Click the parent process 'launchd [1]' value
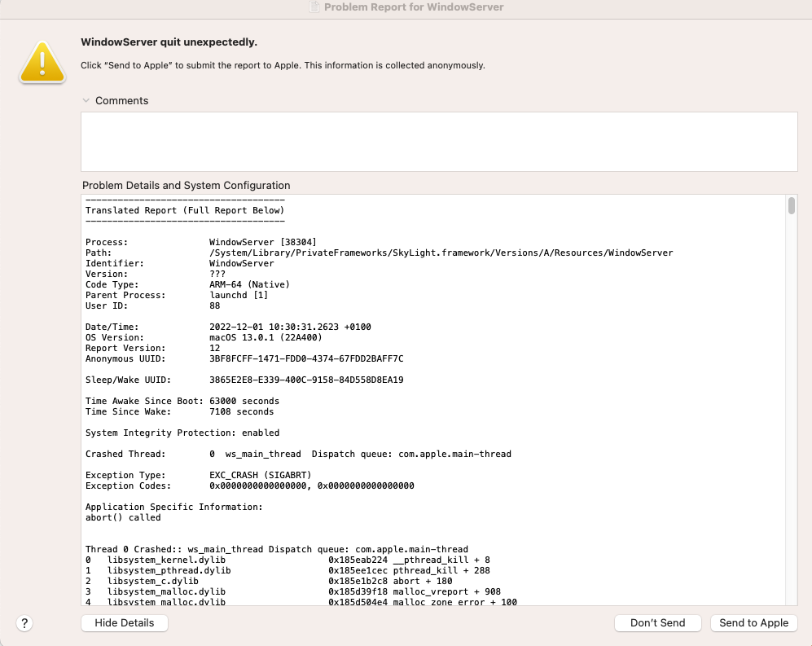This screenshot has width=812, height=646. point(239,295)
